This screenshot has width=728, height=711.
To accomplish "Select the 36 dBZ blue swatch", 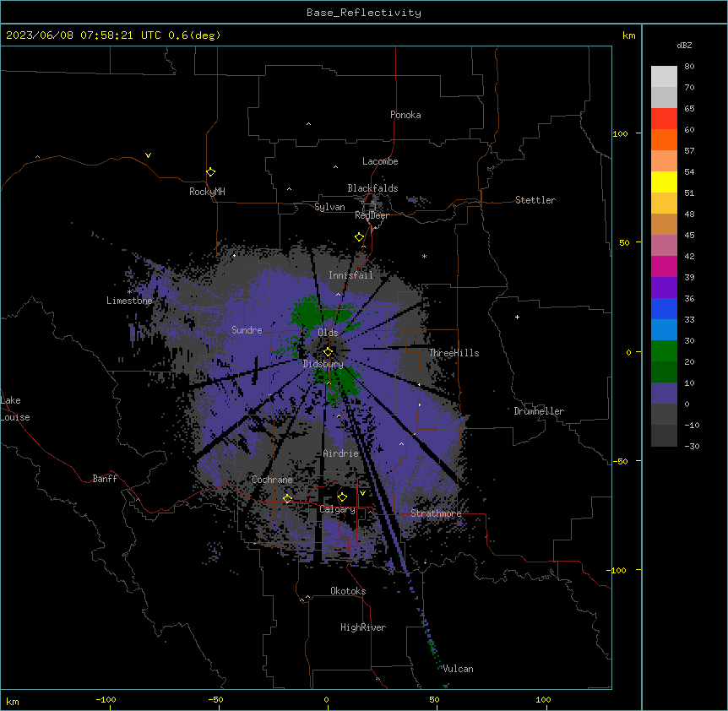I will click(x=664, y=308).
